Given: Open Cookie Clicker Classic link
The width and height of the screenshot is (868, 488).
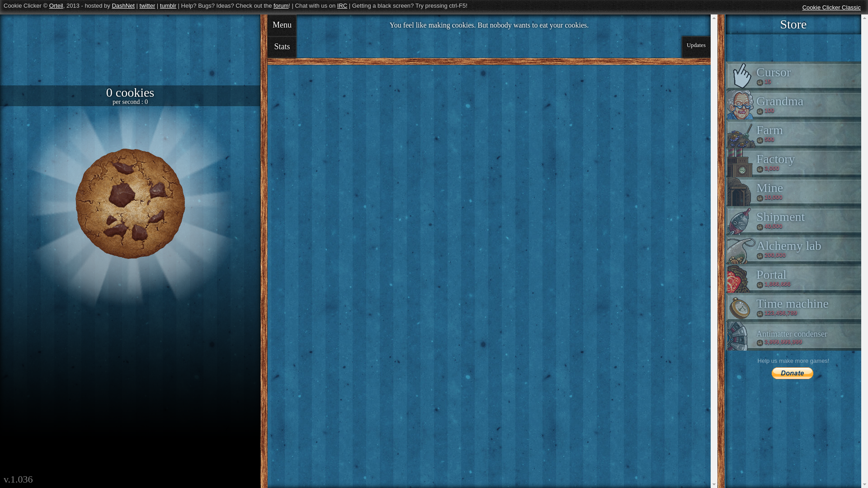Looking at the screenshot, I should tap(831, 8).
